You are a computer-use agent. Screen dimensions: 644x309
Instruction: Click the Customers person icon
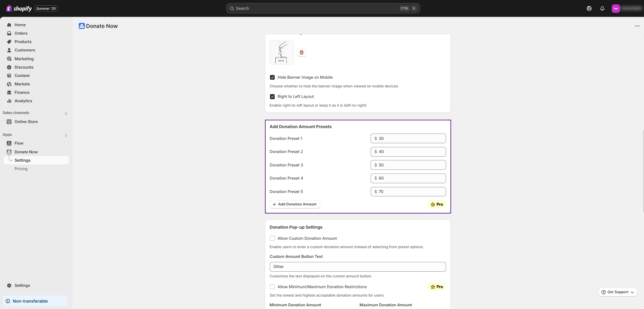click(x=9, y=50)
